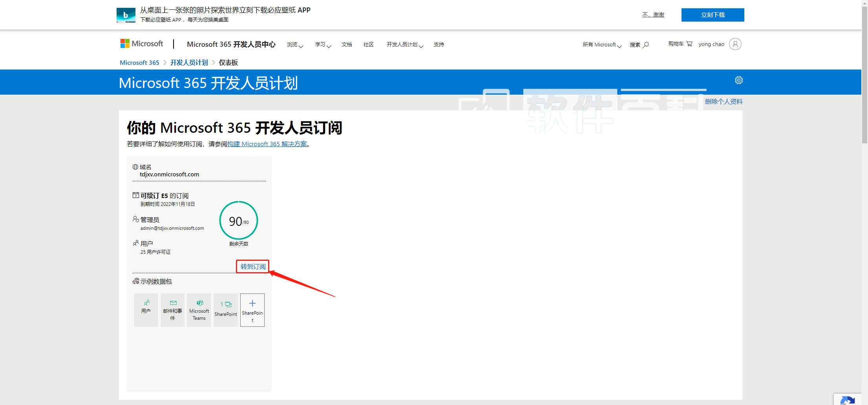Image resolution: width=868 pixels, height=405 pixels.
Task: Click the settings gear icon
Action: pos(738,80)
